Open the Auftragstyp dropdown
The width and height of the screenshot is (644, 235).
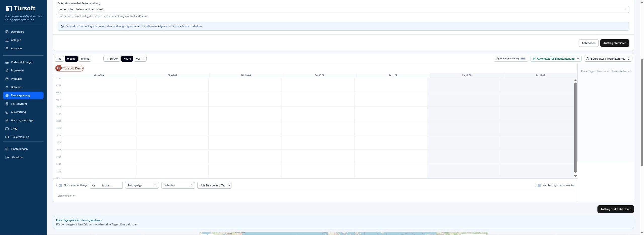142,185
